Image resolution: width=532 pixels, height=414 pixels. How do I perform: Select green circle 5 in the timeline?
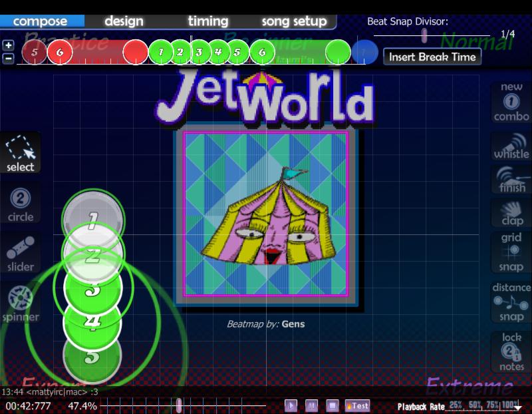[x=237, y=52]
